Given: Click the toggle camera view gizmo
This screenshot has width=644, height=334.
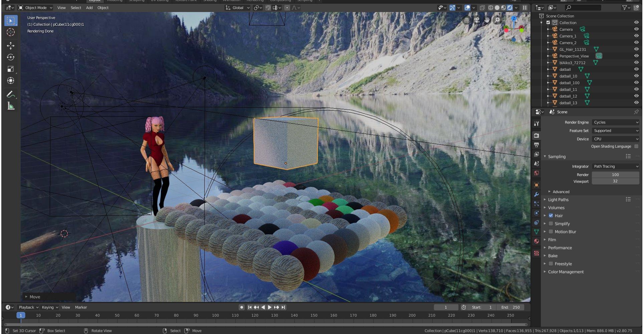Looking at the screenshot, I should click(x=477, y=20).
